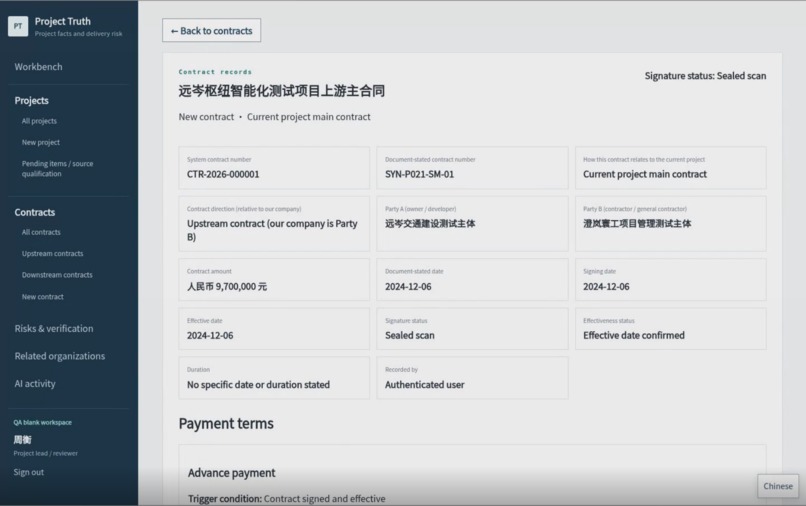806x506 pixels.
Task: Click 'Project lead / reviewer' role label
Action: pyautogui.click(x=46, y=453)
